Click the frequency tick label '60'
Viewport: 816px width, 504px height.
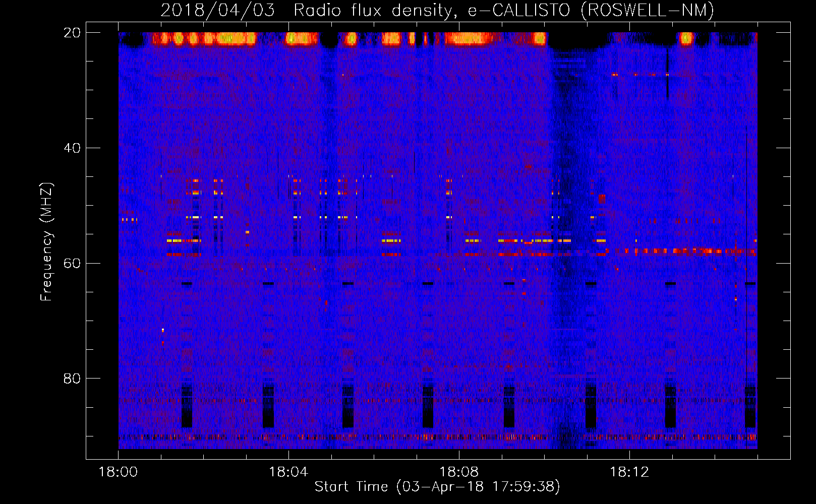[72, 263]
